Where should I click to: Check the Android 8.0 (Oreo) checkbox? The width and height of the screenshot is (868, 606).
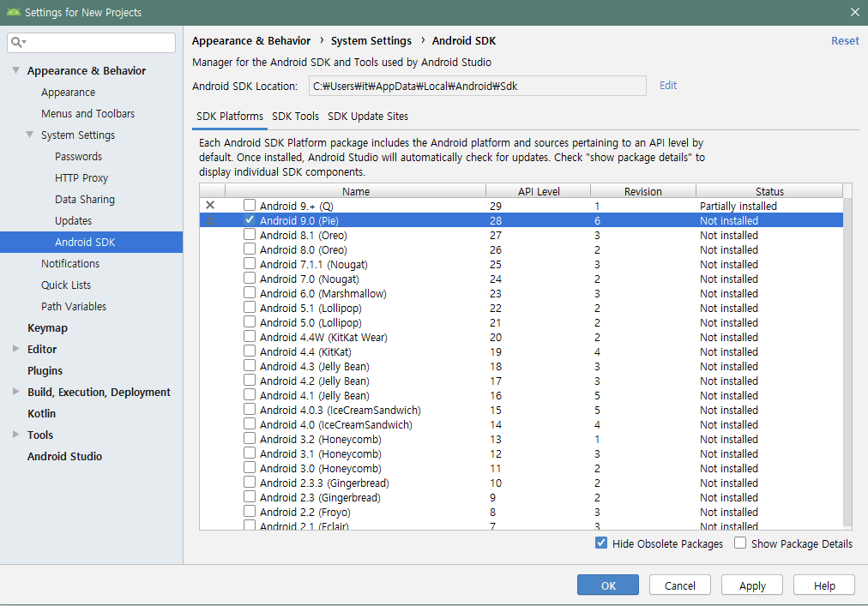pyautogui.click(x=250, y=249)
